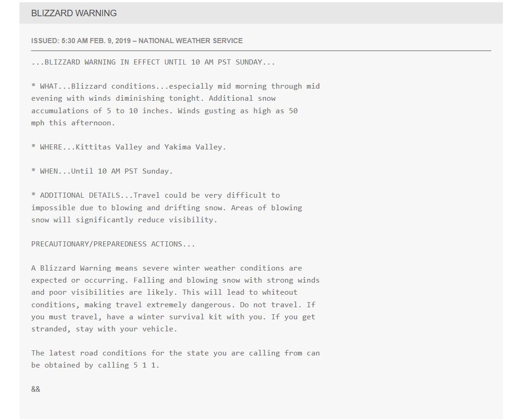Click the ADDITIONAL DETAILS line
This screenshot has height=420, width=514.
coord(155,195)
